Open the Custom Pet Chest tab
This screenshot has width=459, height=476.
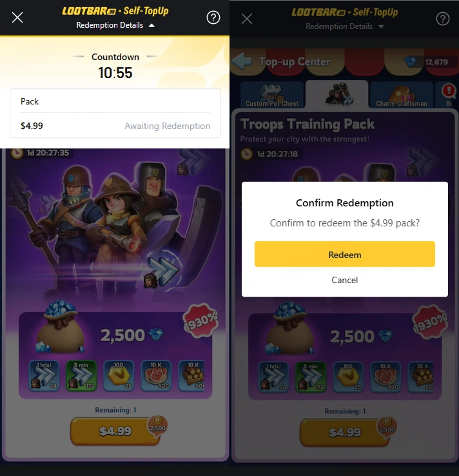coord(272,95)
